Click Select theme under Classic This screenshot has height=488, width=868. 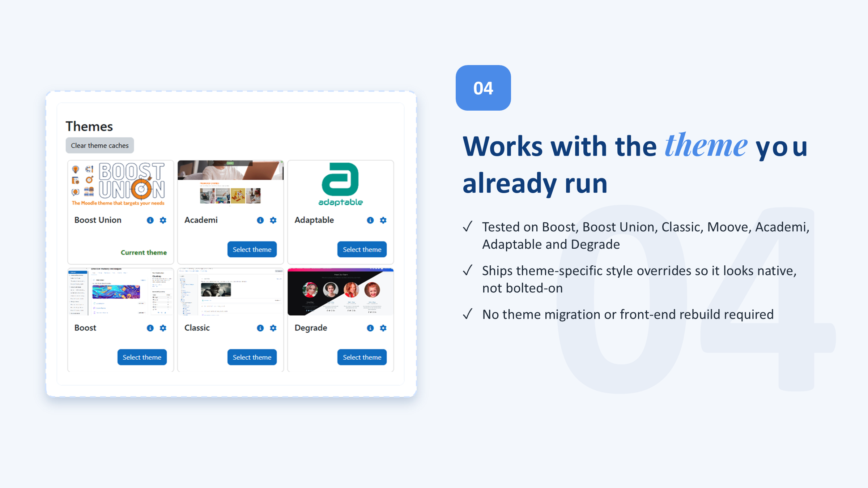(252, 357)
